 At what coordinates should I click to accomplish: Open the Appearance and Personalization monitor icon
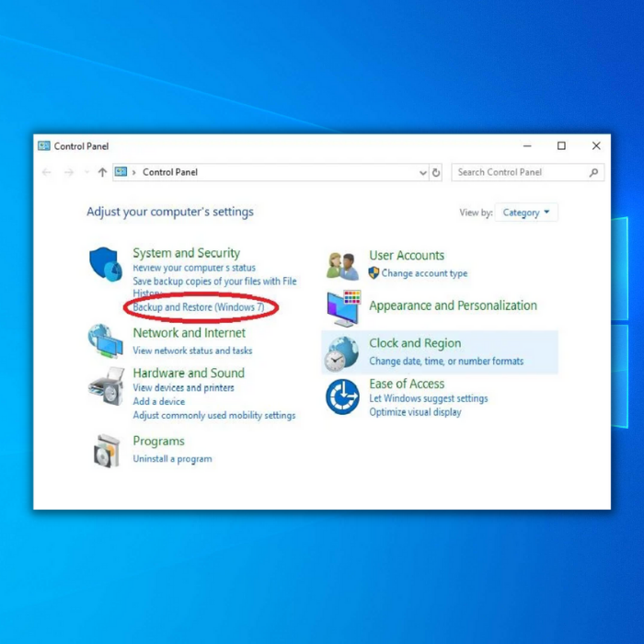pos(343,308)
